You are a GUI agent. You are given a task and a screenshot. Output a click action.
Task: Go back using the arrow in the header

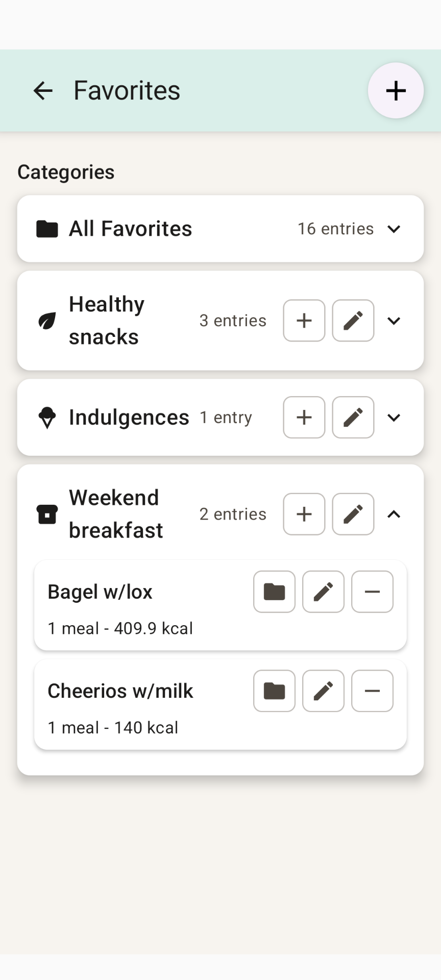click(43, 90)
